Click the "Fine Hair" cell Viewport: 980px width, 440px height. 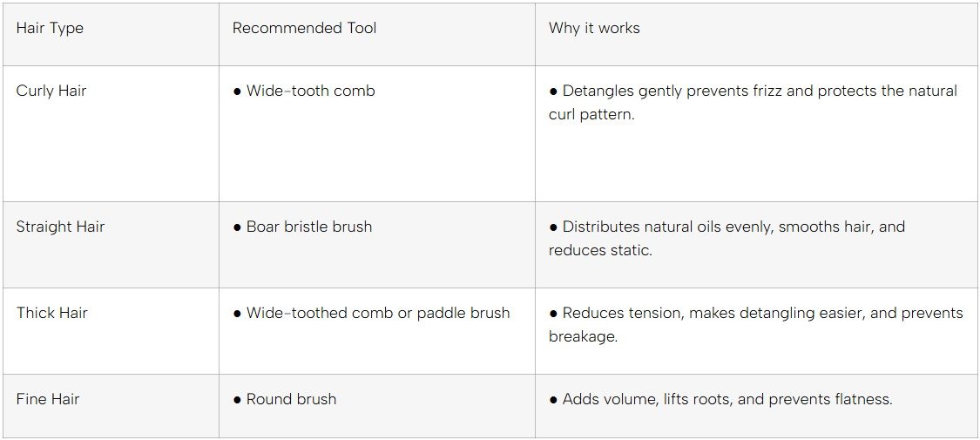pyautogui.click(x=48, y=399)
